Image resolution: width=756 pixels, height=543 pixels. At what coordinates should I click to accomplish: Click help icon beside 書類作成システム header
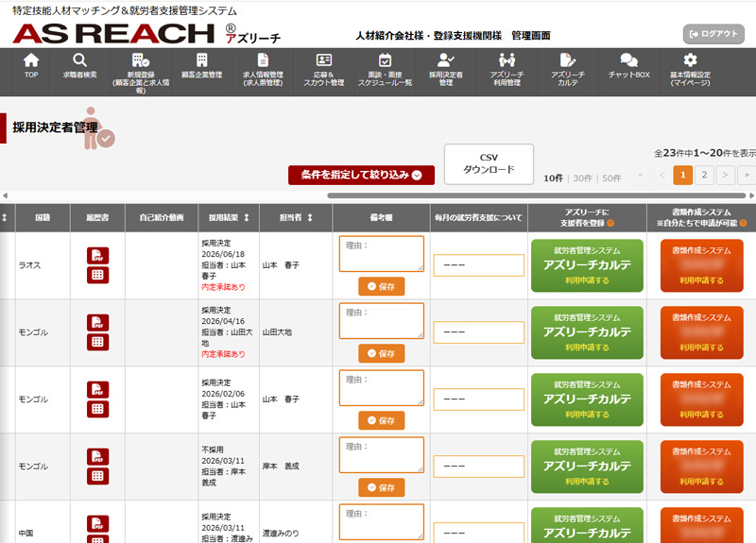[743, 223]
